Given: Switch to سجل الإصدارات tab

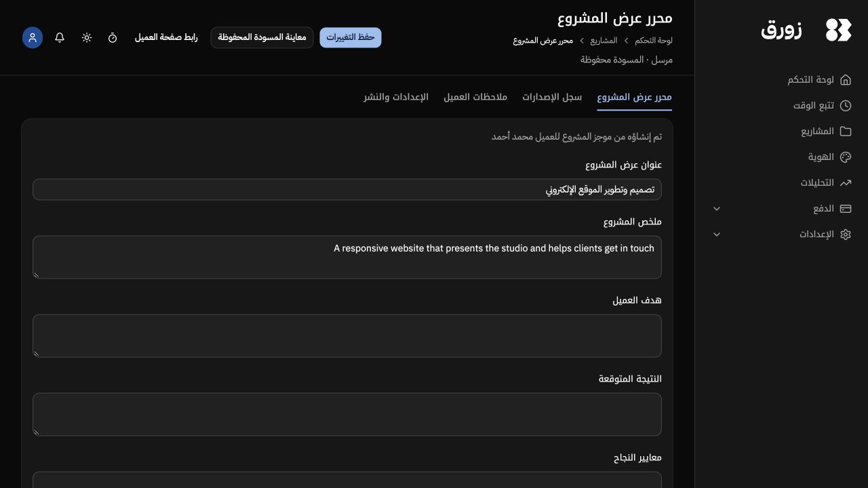Looking at the screenshot, I should point(552,97).
